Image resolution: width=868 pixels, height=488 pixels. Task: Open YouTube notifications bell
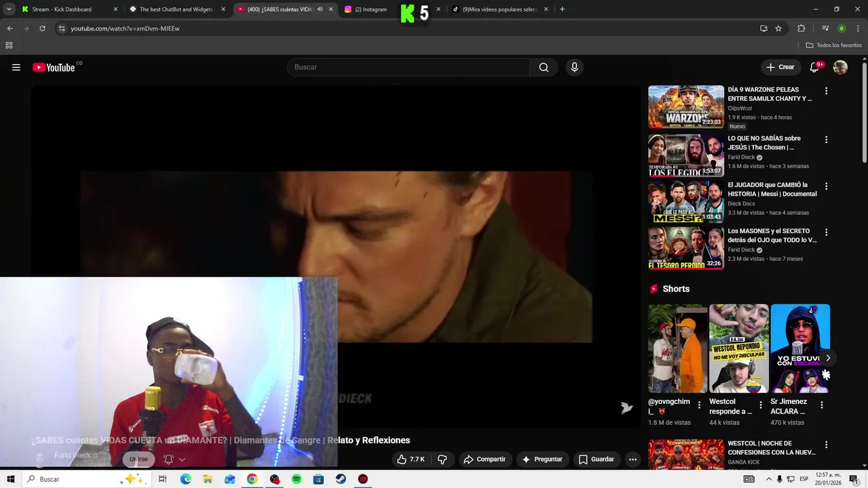(814, 67)
